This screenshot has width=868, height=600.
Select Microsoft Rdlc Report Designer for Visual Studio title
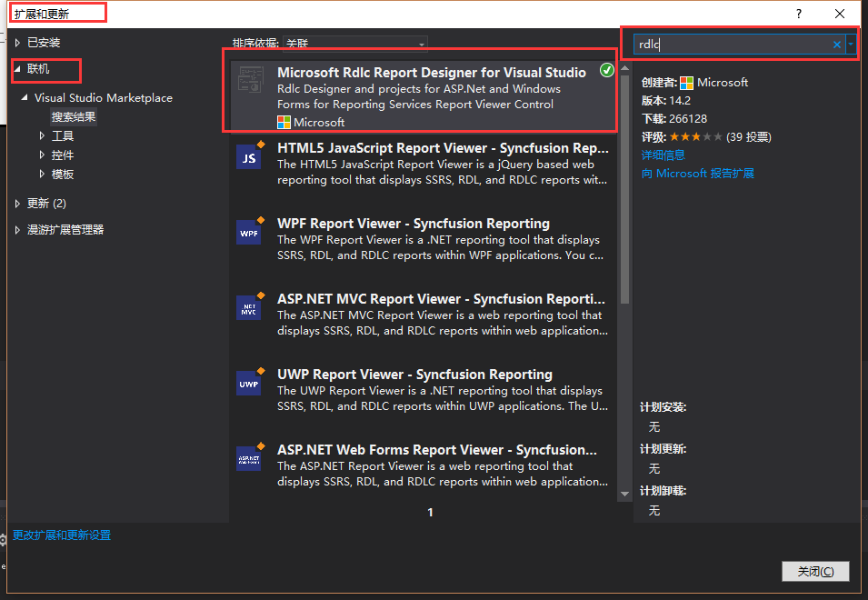(x=432, y=73)
